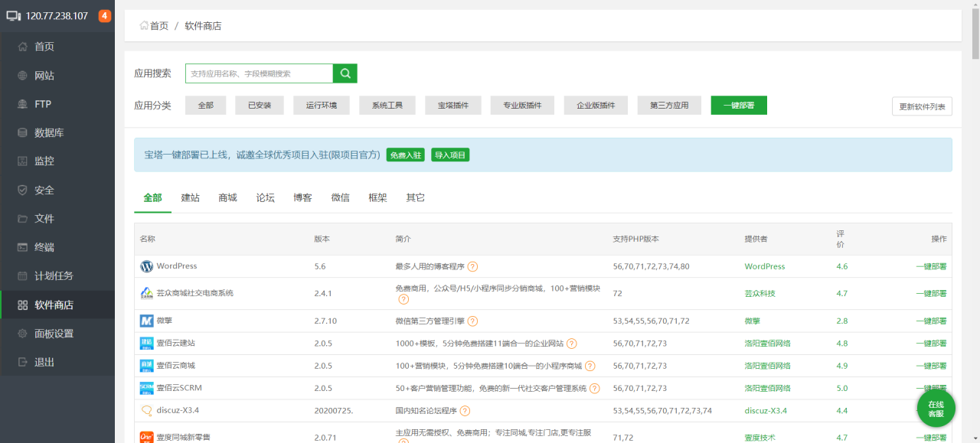Click the green search magnifier button

point(345,73)
